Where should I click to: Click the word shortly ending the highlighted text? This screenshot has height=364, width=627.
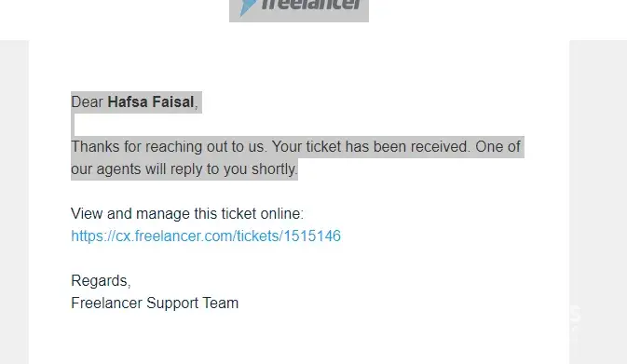click(274, 169)
